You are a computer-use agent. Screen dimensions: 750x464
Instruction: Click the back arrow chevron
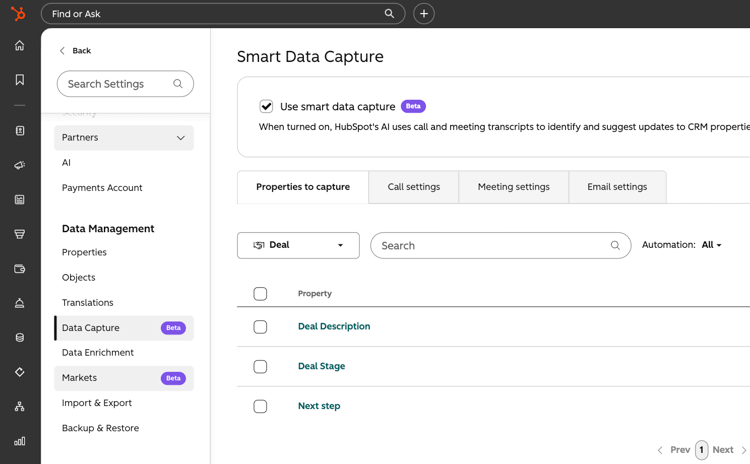point(62,51)
